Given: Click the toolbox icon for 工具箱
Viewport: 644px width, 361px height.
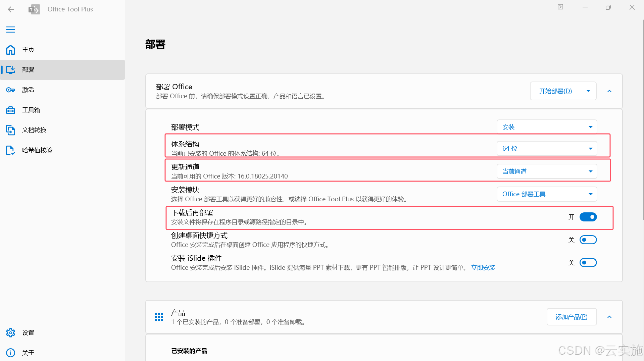Looking at the screenshot, I should point(11,110).
